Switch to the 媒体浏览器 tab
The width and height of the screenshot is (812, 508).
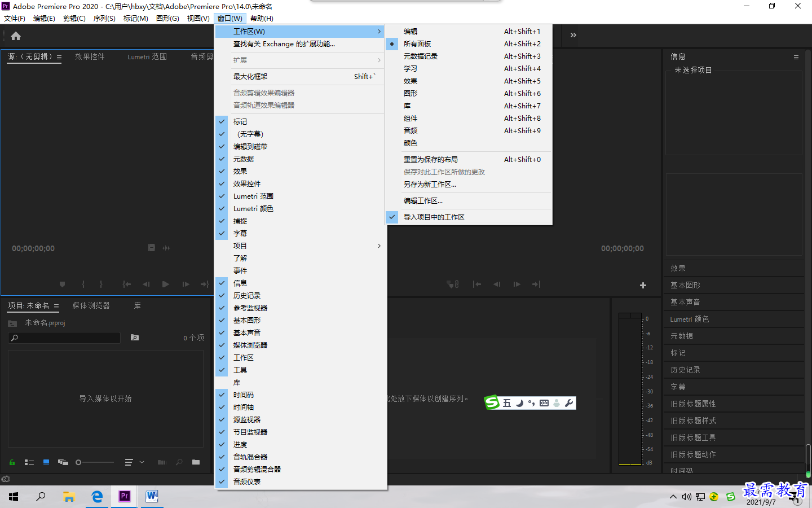[91, 305]
